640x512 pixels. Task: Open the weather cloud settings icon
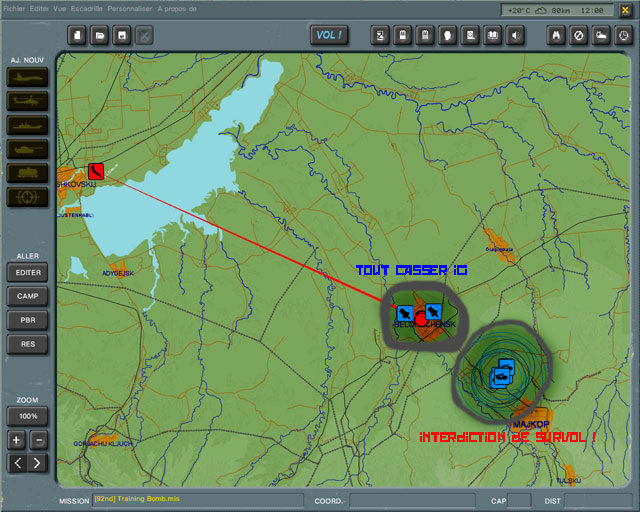point(601,36)
